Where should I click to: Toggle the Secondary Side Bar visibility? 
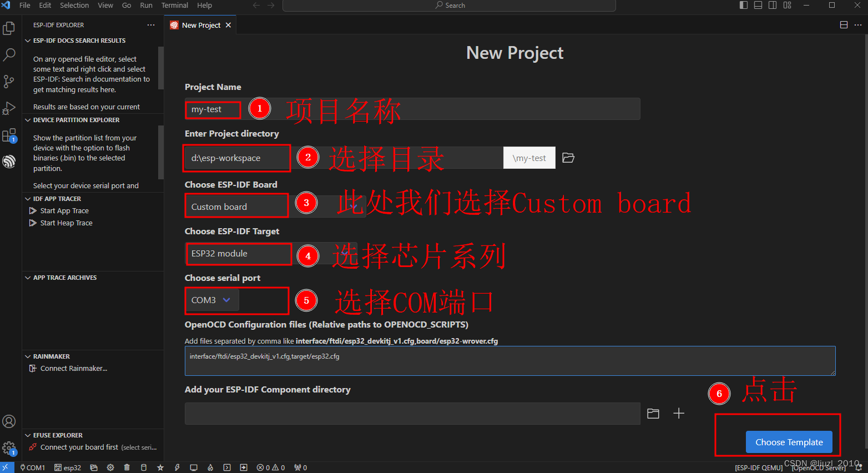click(773, 5)
